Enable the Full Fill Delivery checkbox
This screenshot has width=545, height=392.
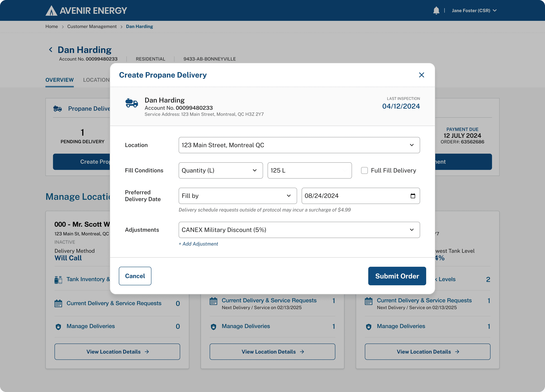(x=364, y=171)
